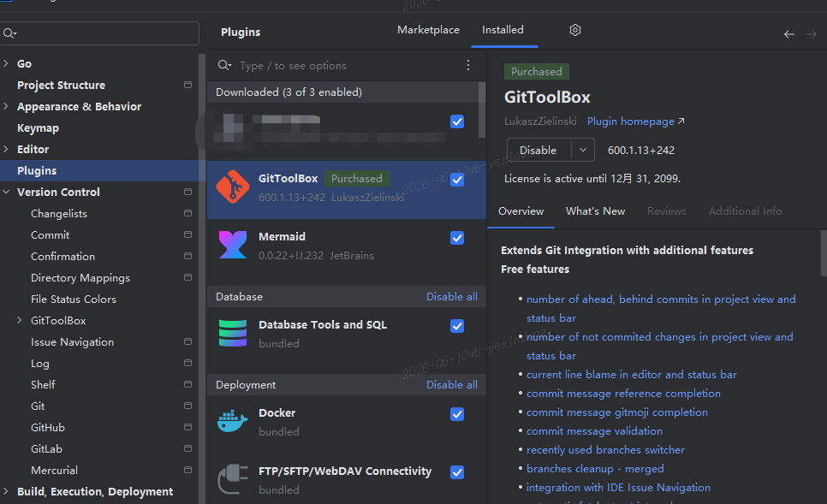Click the Database Tools and SQL icon
Screen dimensions: 827x504
[x=233, y=333]
